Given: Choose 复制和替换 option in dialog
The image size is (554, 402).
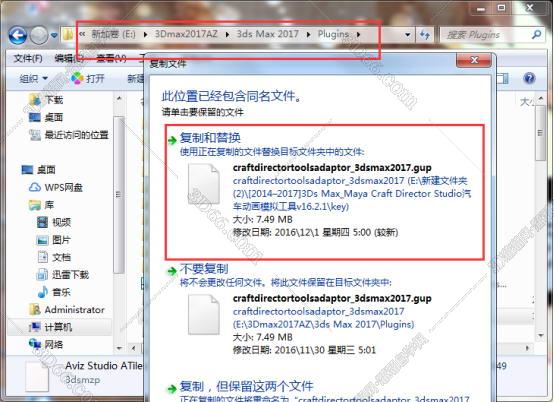Looking at the screenshot, I should [x=325, y=192].
